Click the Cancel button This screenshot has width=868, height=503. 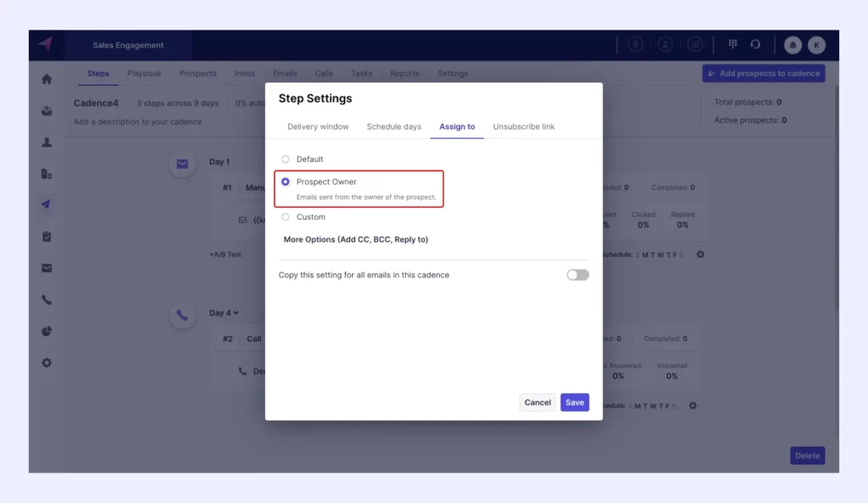point(537,403)
